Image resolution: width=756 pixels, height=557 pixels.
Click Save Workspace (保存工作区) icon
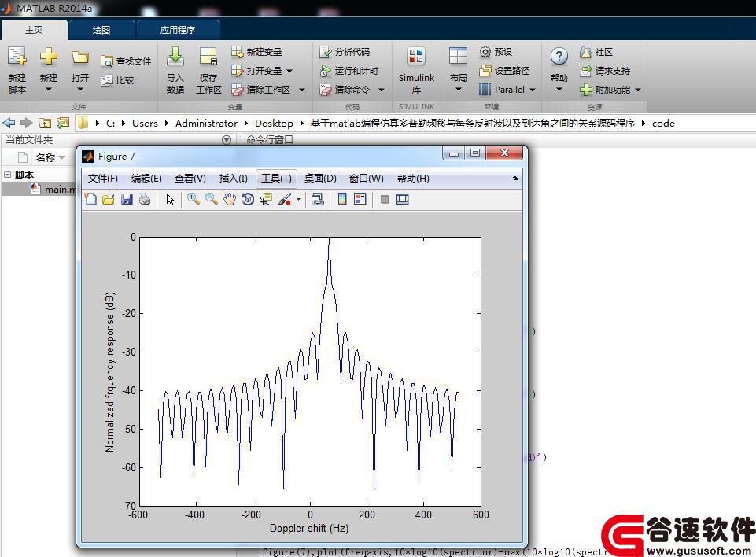208,57
